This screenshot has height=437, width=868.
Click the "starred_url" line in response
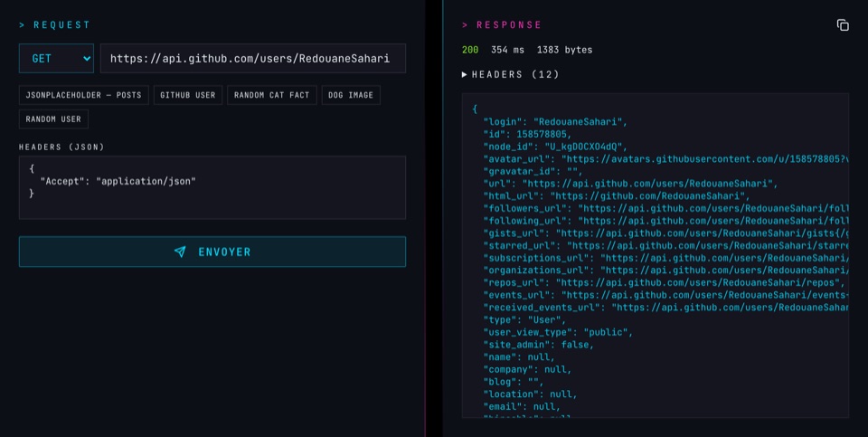point(665,245)
